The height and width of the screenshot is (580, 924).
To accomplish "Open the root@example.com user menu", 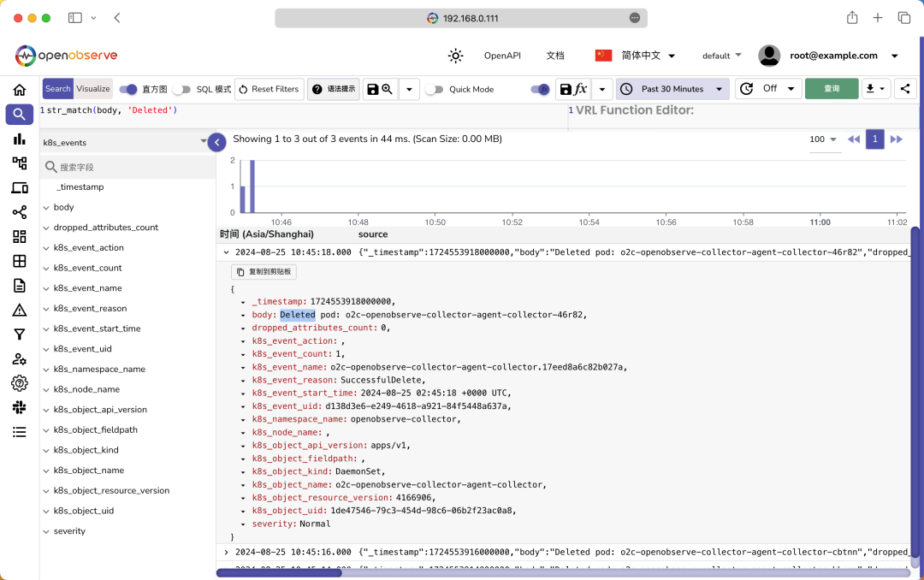I will (x=828, y=56).
